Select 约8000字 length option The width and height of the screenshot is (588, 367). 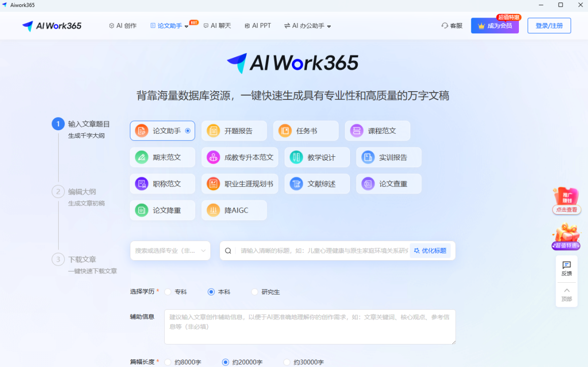[x=168, y=362]
